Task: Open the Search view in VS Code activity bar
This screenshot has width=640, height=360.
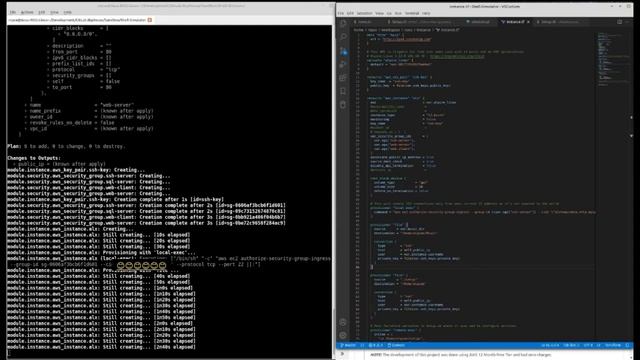Action: tap(343, 37)
